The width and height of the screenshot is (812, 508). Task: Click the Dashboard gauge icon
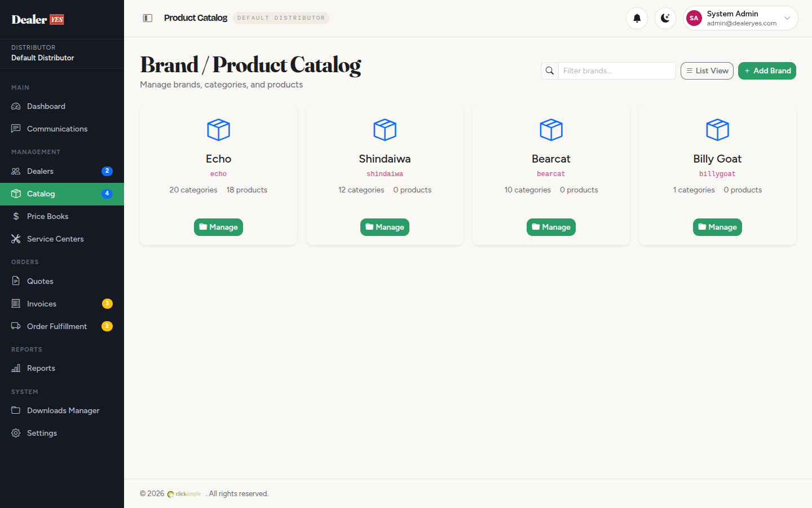tap(16, 106)
